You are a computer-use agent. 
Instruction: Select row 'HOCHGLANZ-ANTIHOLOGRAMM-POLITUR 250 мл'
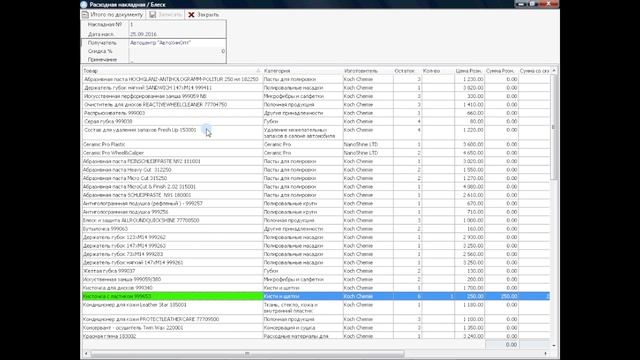(x=316, y=79)
